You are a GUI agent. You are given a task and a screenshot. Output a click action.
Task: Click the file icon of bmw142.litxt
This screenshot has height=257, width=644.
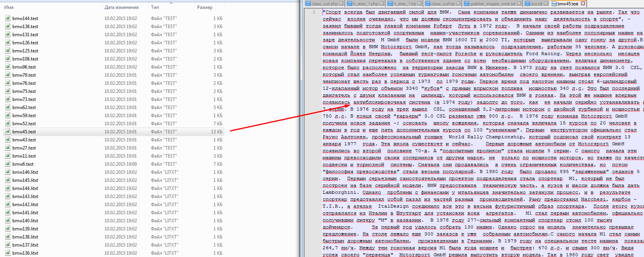click(x=8, y=204)
